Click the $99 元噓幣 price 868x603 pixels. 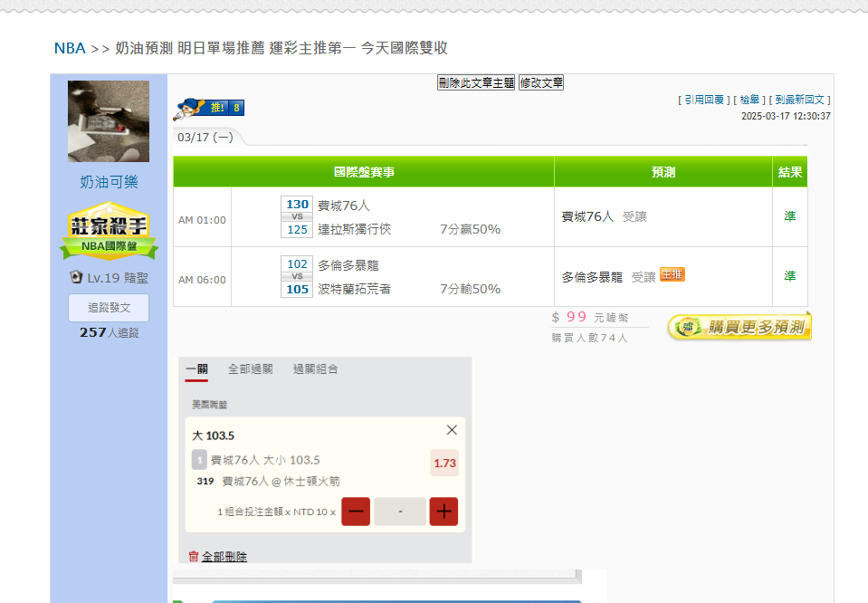590,317
